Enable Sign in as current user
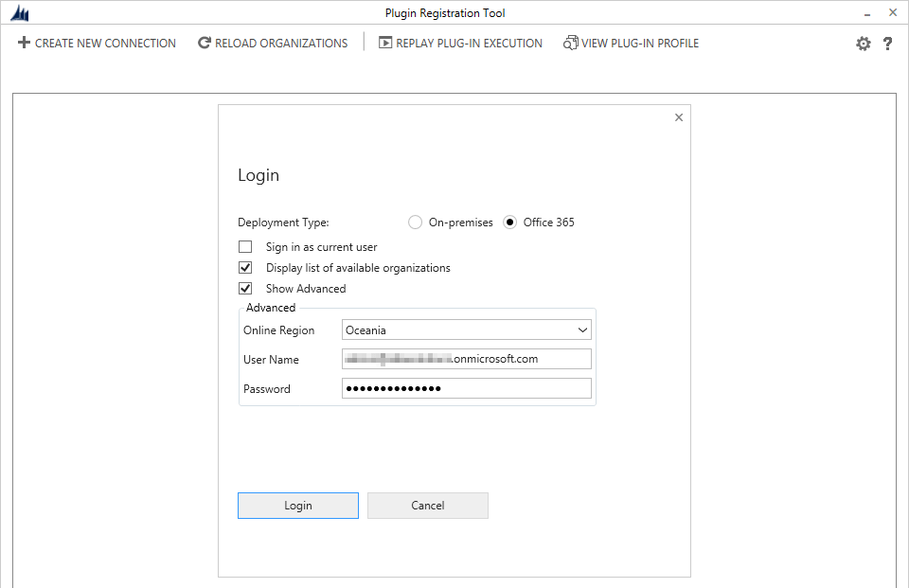The image size is (909, 588). tap(245, 247)
